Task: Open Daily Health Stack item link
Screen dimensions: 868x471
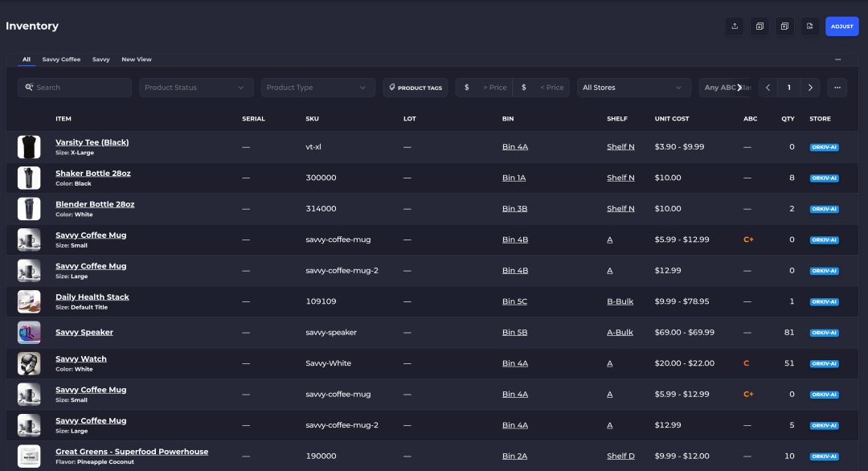Action: click(x=92, y=297)
